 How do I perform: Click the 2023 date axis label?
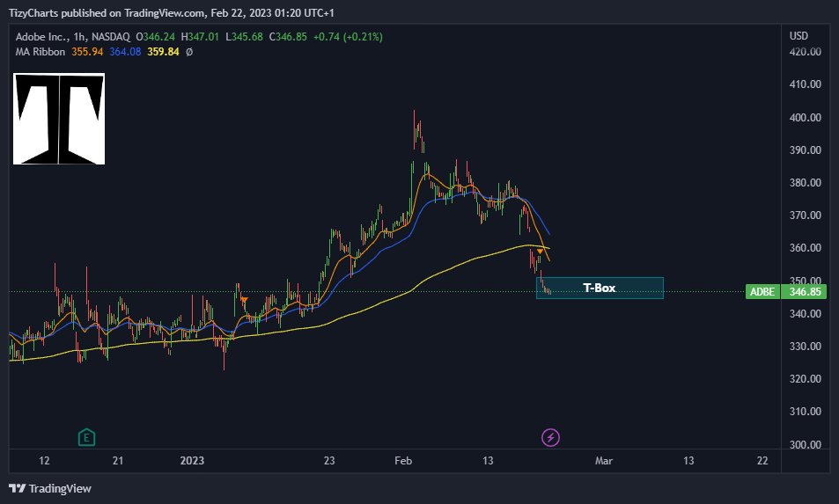coord(192,461)
